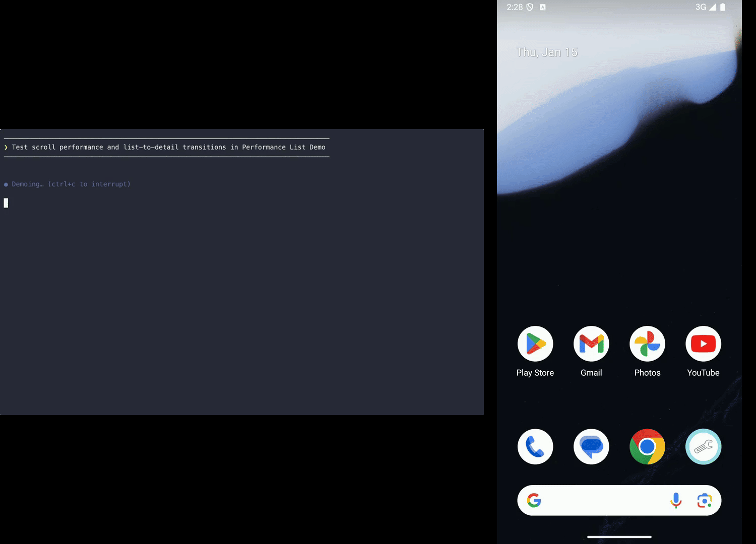Launch the Chrome browser
The image size is (756, 544).
(x=647, y=447)
